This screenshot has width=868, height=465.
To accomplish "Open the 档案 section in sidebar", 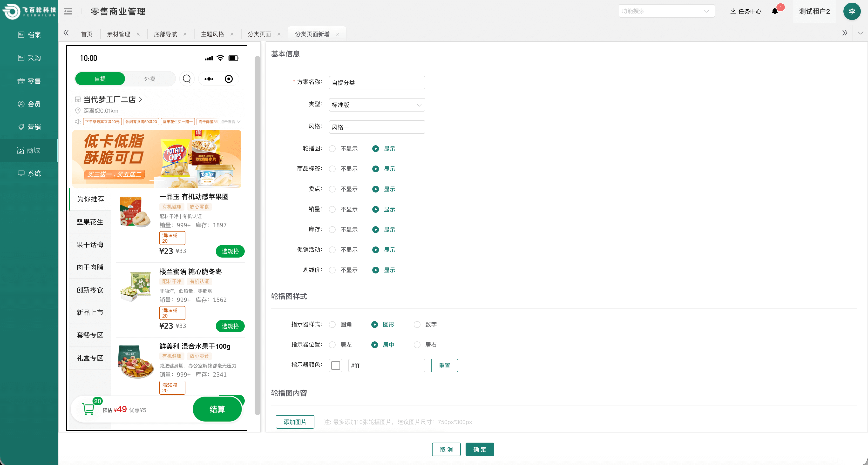I will coord(33,35).
